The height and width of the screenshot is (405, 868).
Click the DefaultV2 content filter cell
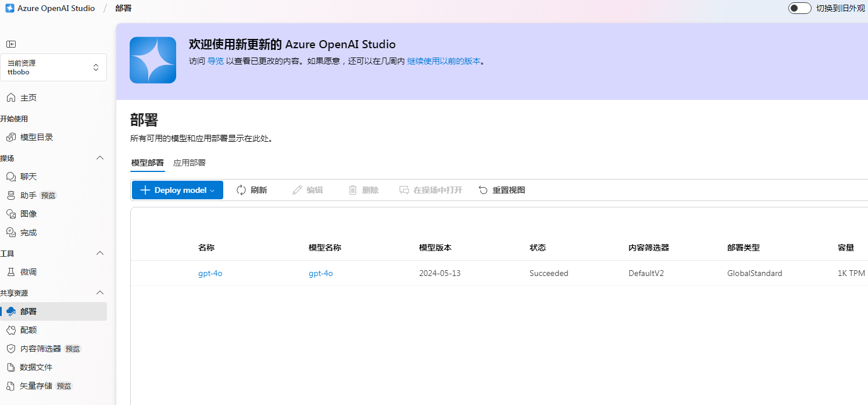click(646, 273)
